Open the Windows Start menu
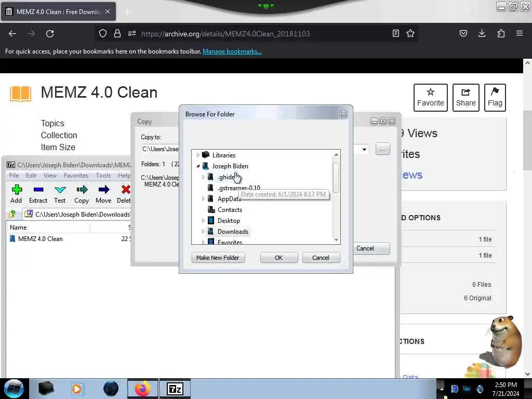 point(14,389)
